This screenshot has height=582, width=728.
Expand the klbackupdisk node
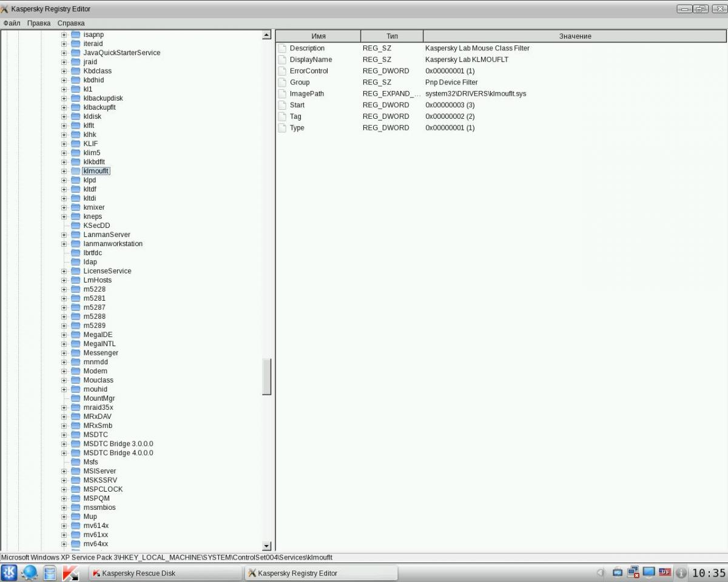point(64,98)
